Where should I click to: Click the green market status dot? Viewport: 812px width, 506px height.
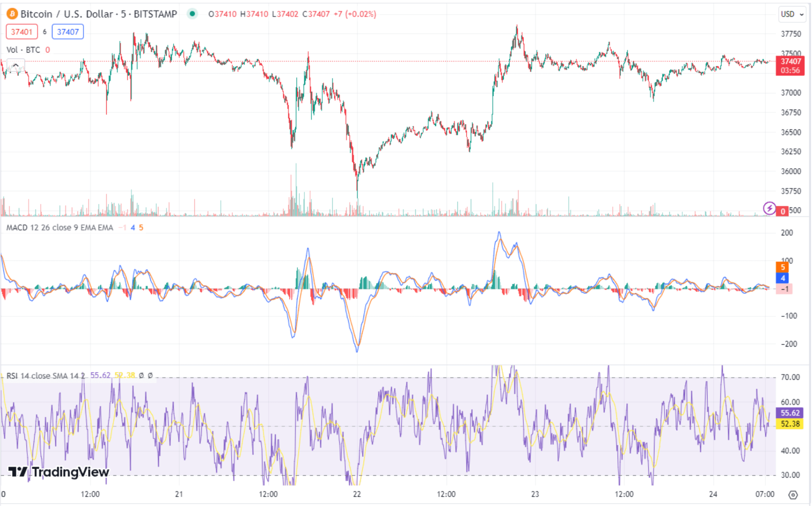192,14
